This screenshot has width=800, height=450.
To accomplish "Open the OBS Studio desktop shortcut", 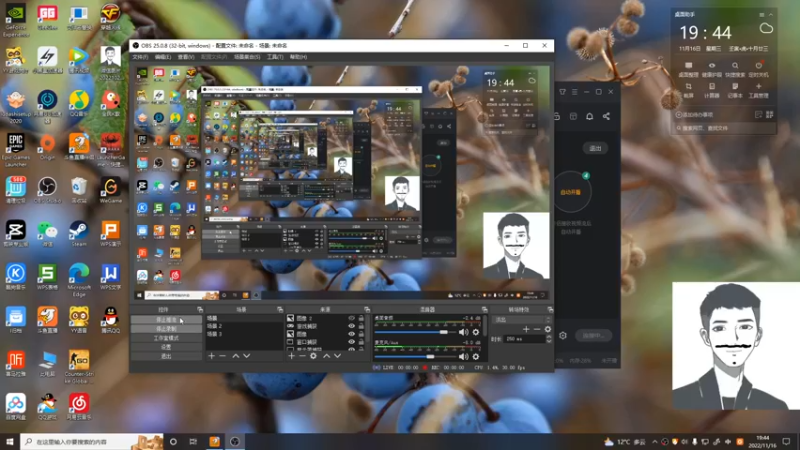I will pyautogui.click(x=47, y=190).
